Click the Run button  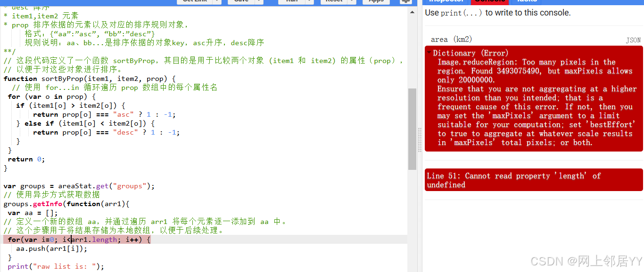tap(292, 1)
